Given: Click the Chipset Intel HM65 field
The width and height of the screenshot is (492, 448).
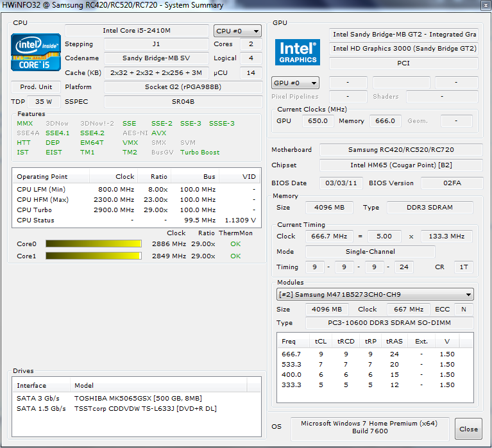Looking at the screenshot, I should tap(401, 165).
